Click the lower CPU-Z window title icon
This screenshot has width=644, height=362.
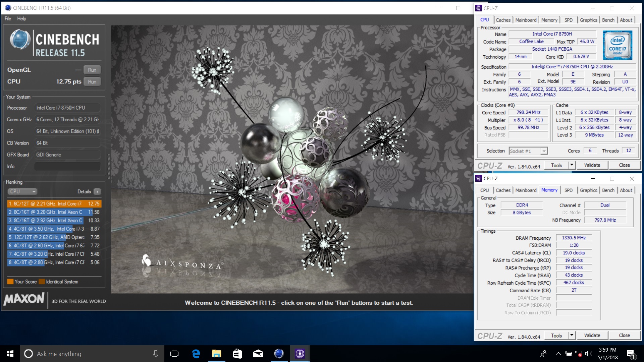coord(479,178)
